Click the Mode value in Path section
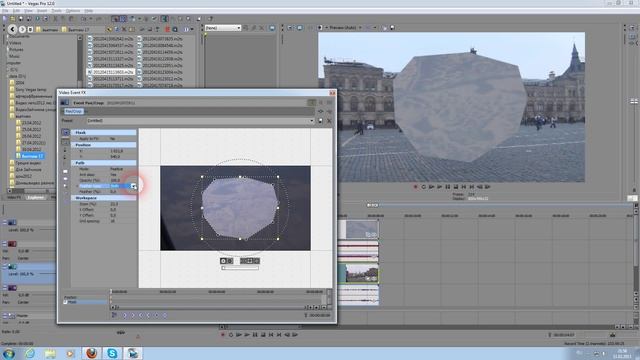 click(x=122, y=169)
